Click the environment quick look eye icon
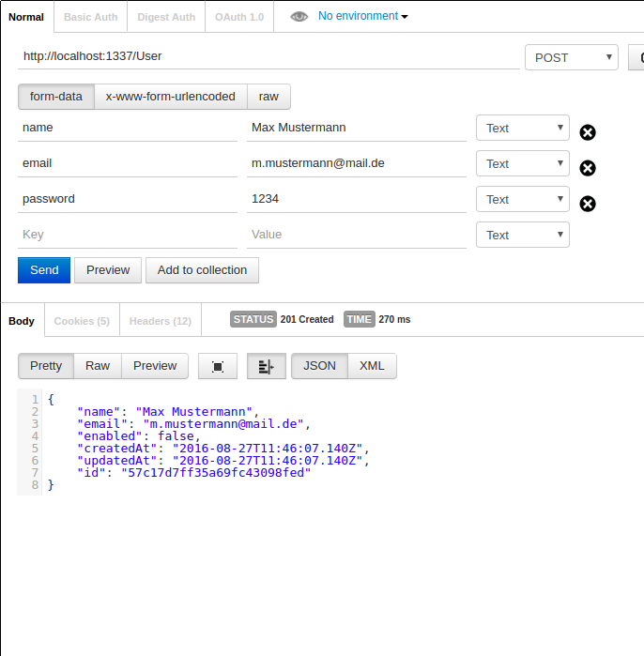Image resolution: width=644 pixels, height=656 pixels. (x=299, y=17)
